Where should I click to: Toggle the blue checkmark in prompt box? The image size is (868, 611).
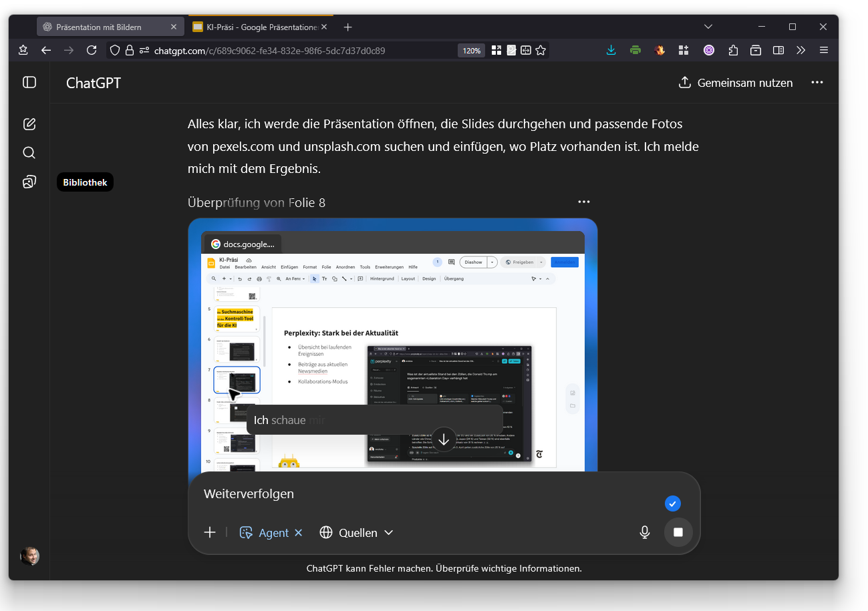click(x=672, y=503)
